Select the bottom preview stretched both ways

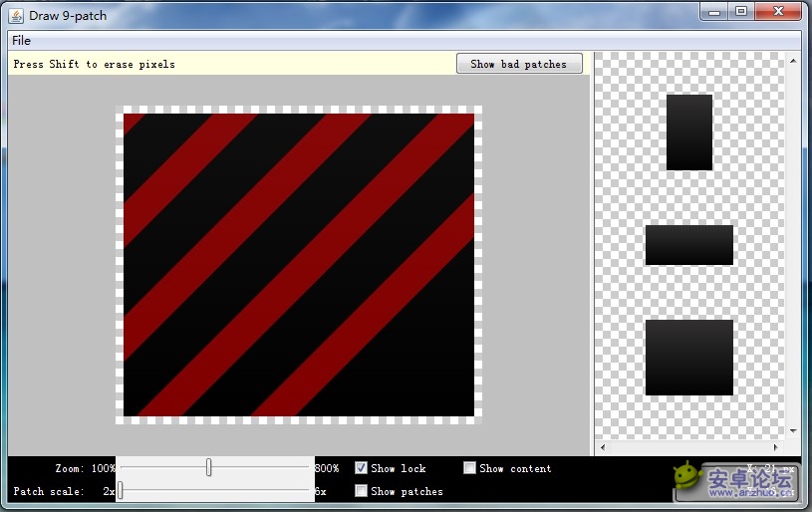coord(688,358)
